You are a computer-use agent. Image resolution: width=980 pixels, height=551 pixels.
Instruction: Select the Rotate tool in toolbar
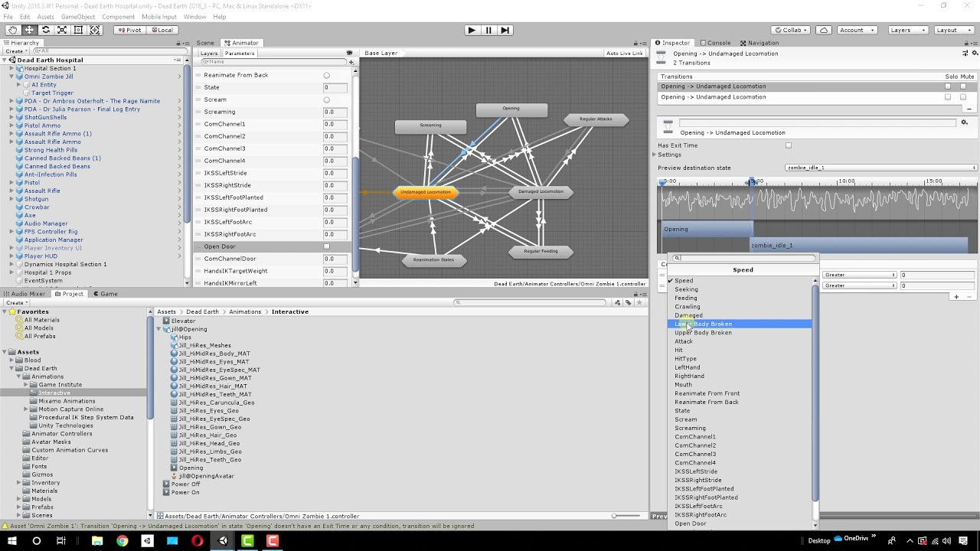coord(46,30)
